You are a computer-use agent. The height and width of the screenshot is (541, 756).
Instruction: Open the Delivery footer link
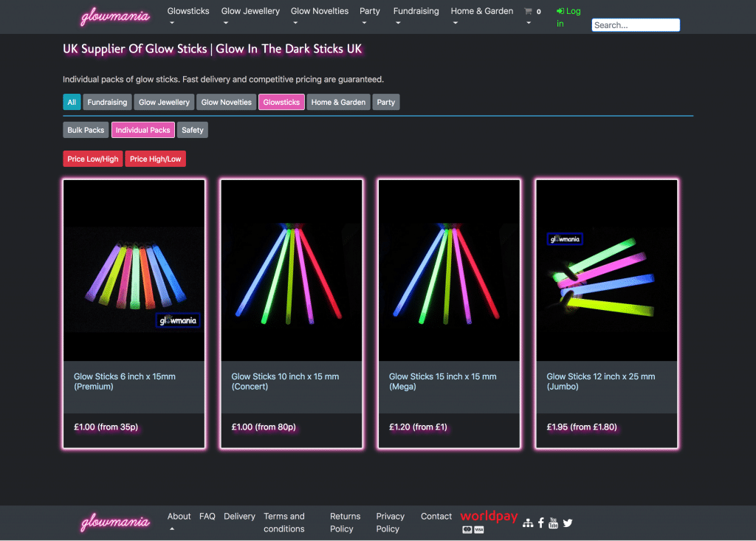tap(240, 517)
